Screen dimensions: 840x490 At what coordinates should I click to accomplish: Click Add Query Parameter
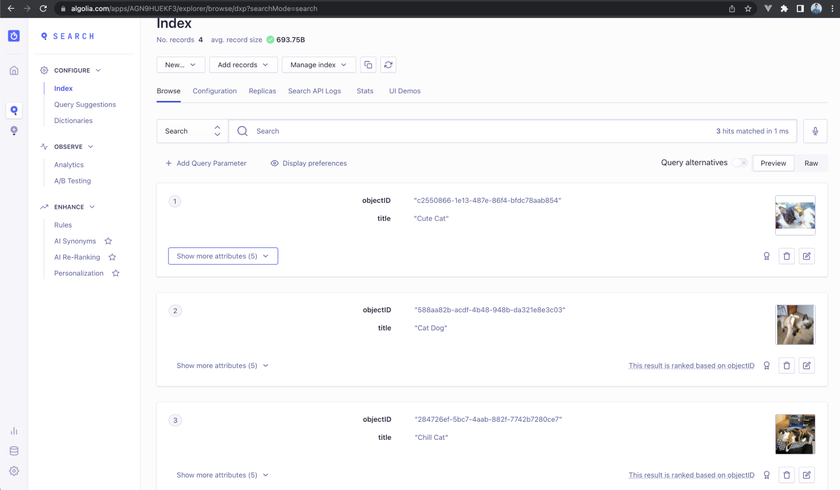coord(206,163)
